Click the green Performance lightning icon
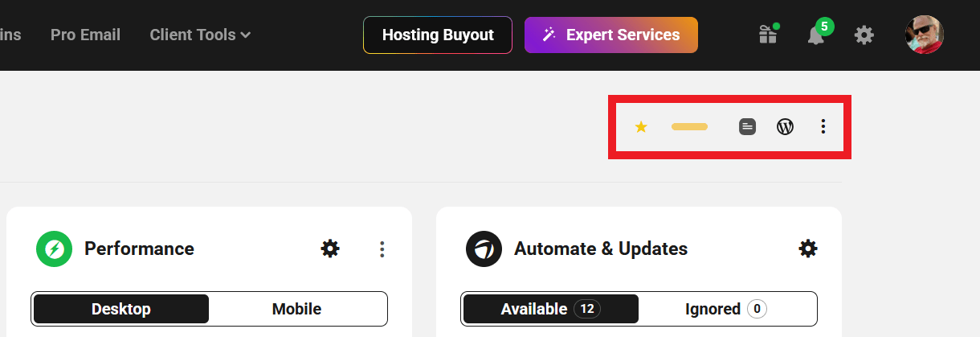Image resolution: width=980 pixels, height=337 pixels. click(x=55, y=249)
